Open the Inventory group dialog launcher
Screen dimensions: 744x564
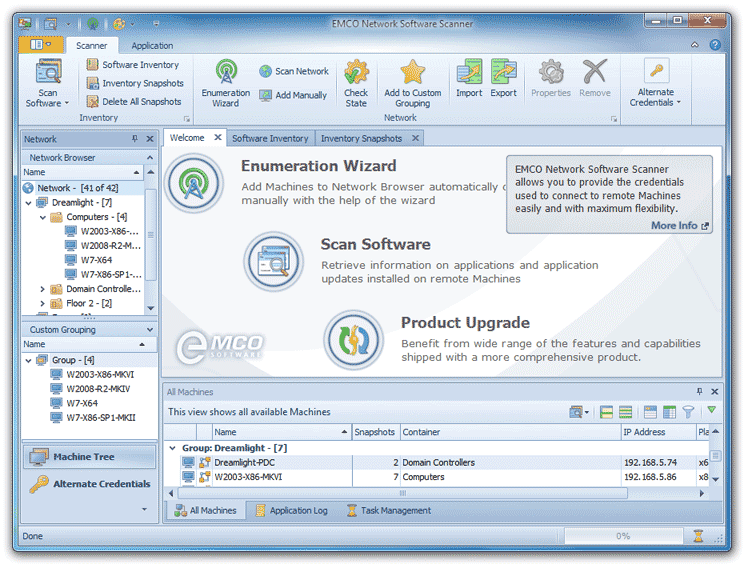coord(186,119)
